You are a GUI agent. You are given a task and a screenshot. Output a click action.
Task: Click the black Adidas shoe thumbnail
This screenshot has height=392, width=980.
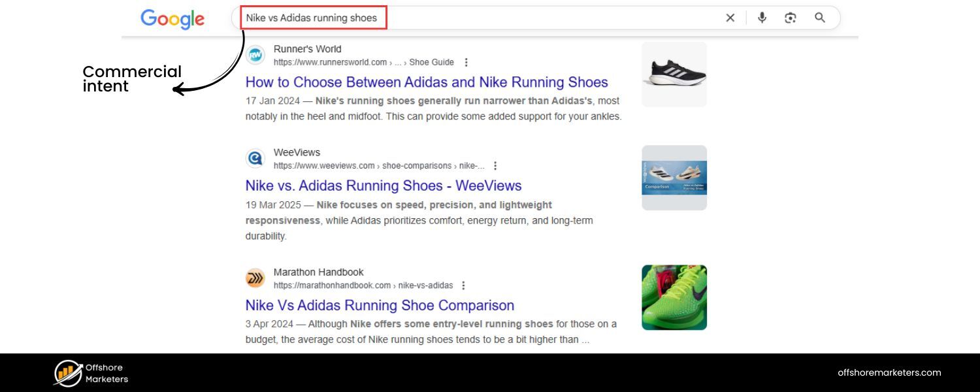click(674, 74)
